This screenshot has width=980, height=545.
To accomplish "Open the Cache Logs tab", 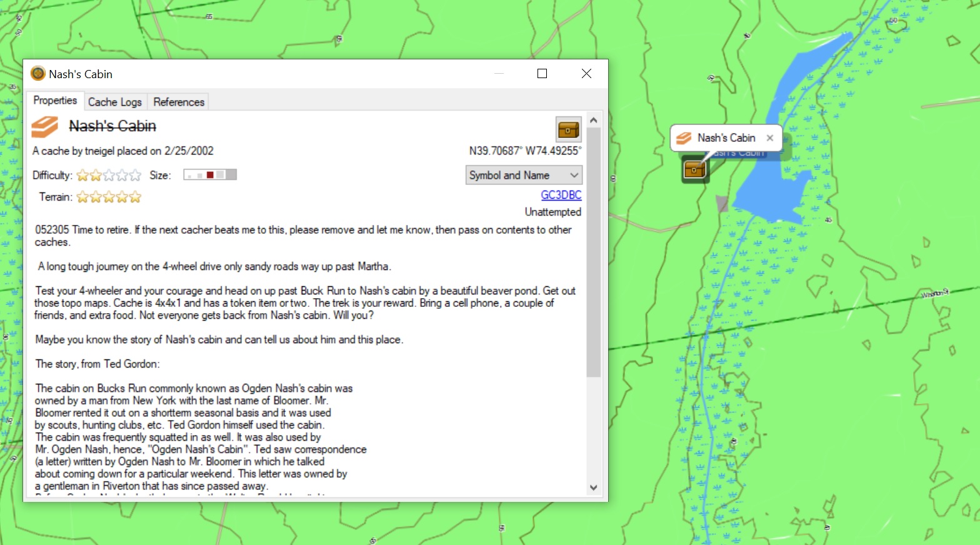I will (114, 102).
